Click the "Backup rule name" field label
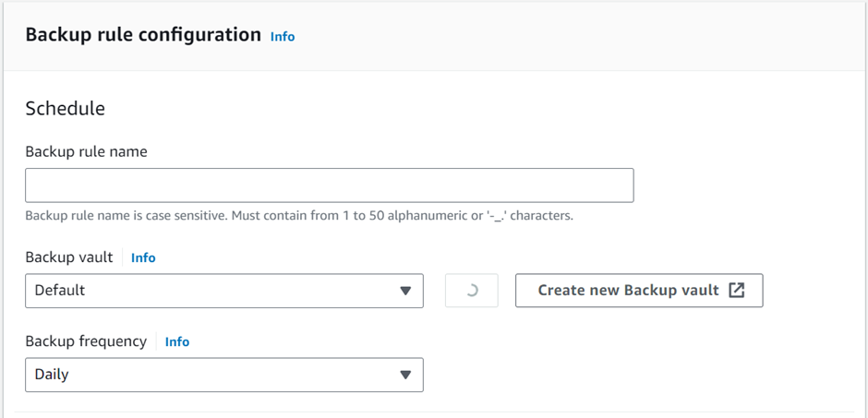868x418 pixels. coord(86,151)
